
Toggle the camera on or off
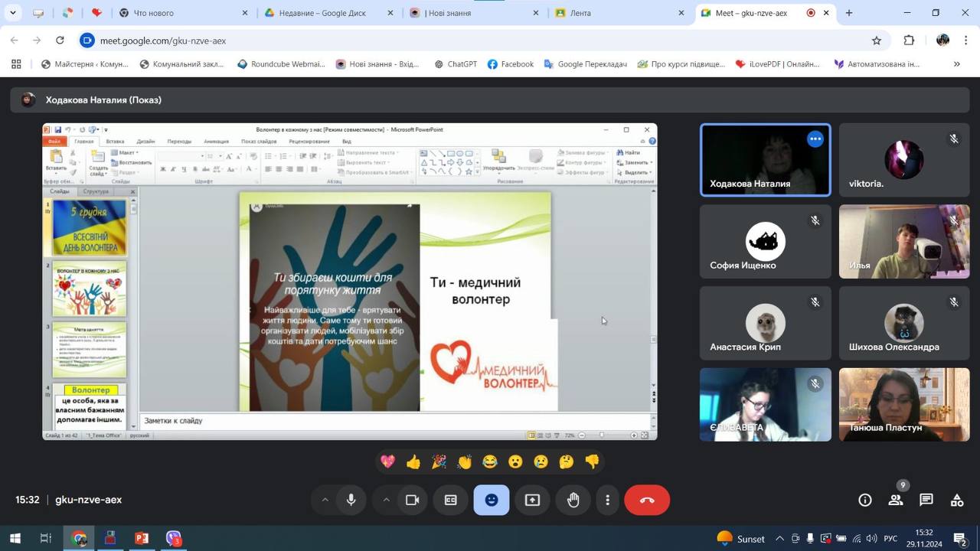(412, 500)
